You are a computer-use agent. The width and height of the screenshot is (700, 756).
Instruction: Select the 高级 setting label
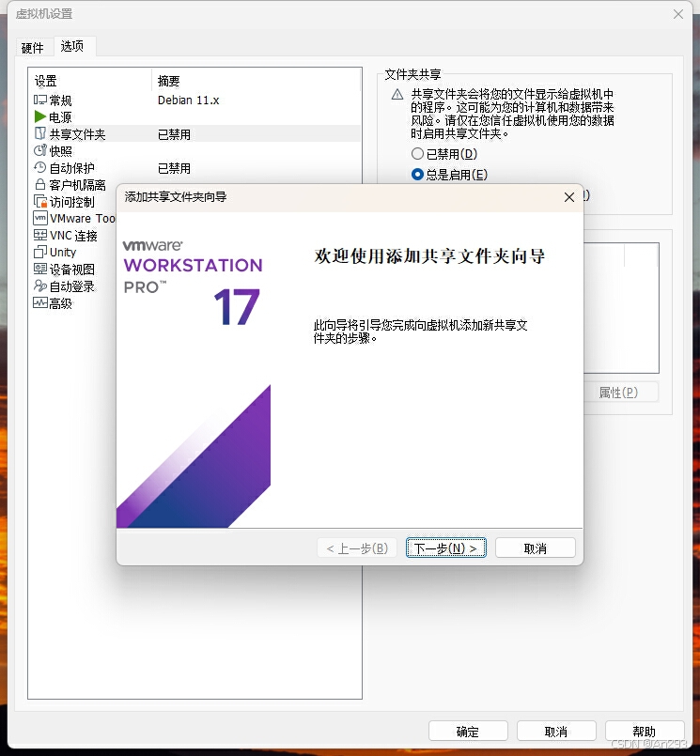pos(60,303)
